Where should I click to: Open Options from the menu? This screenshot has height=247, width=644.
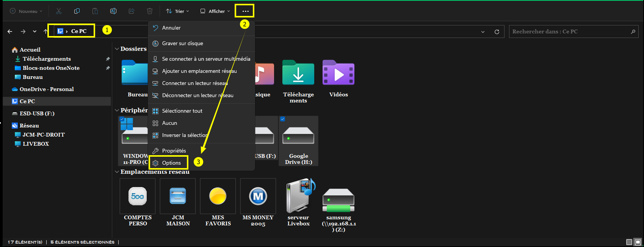[x=201, y=163]
